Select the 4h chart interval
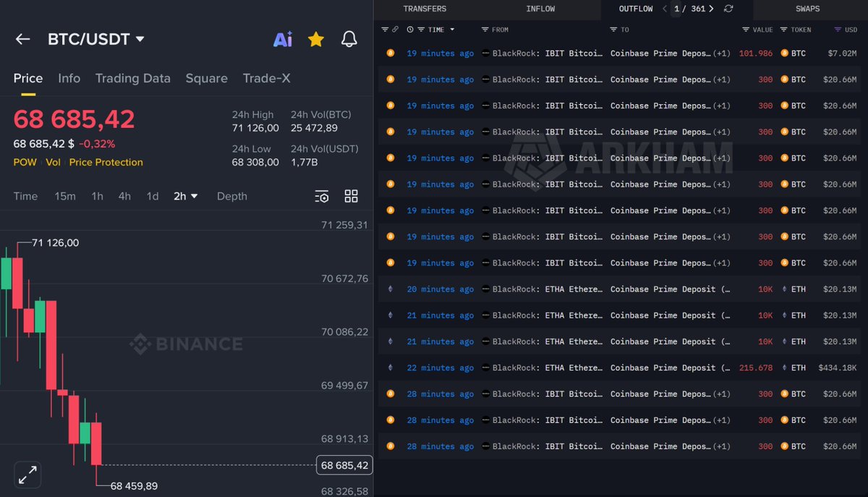Viewport: 868px width, 497px height. coord(124,196)
